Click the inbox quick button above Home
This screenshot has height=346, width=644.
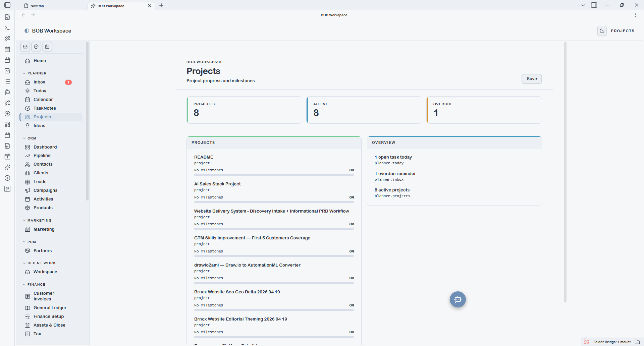click(x=25, y=47)
